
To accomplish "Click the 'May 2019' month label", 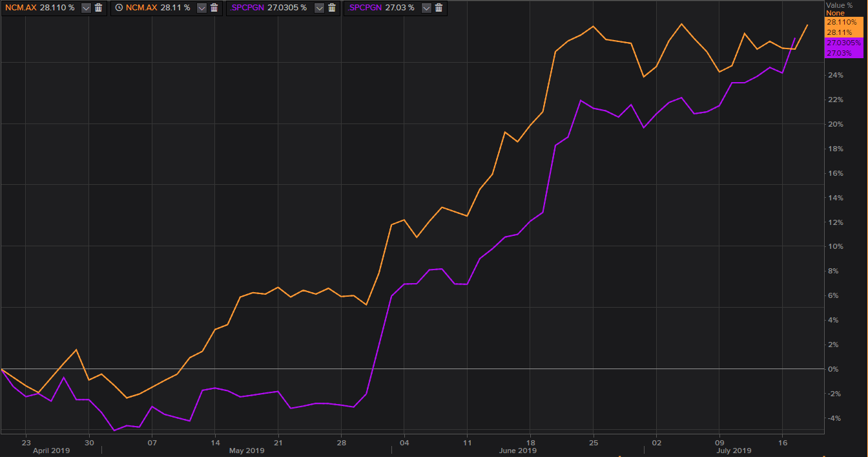I will [x=247, y=451].
